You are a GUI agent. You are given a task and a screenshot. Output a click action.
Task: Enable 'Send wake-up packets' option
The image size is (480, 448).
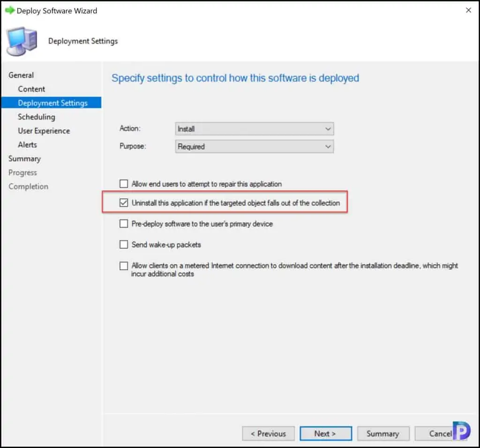pos(124,244)
